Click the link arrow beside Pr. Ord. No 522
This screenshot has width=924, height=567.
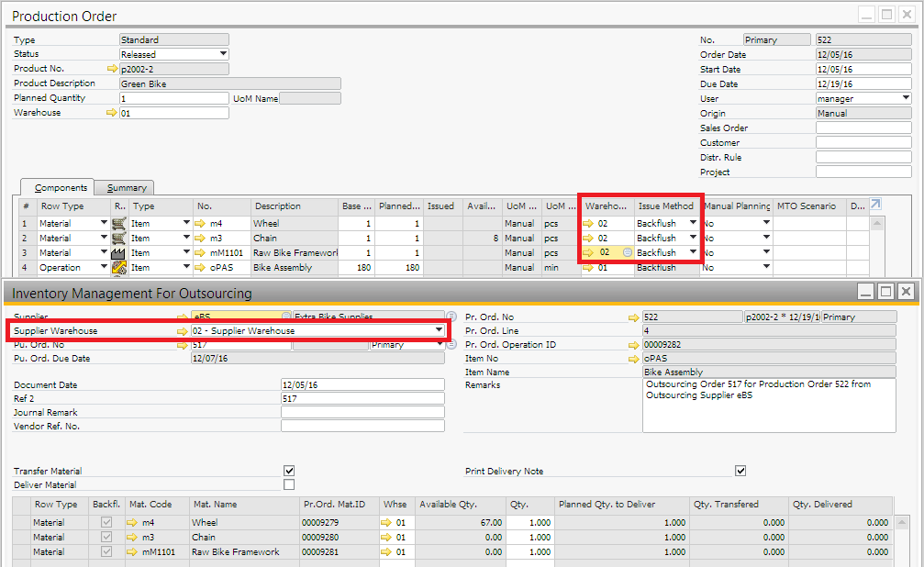click(634, 317)
